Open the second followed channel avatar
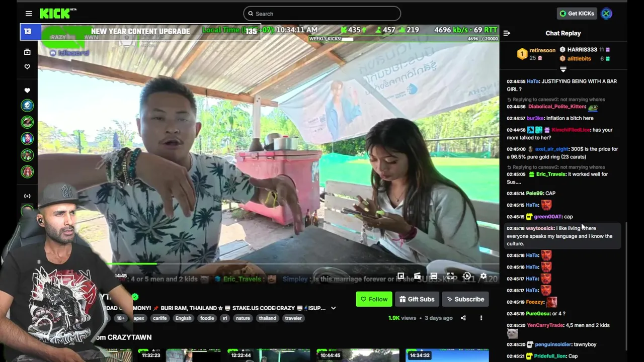Viewport: 644px width, 362px height. 27,122
